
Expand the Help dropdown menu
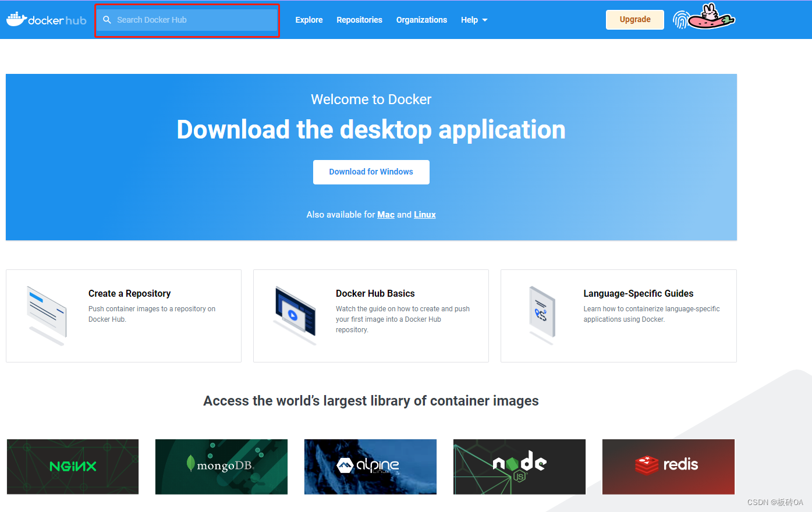pyautogui.click(x=474, y=20)
